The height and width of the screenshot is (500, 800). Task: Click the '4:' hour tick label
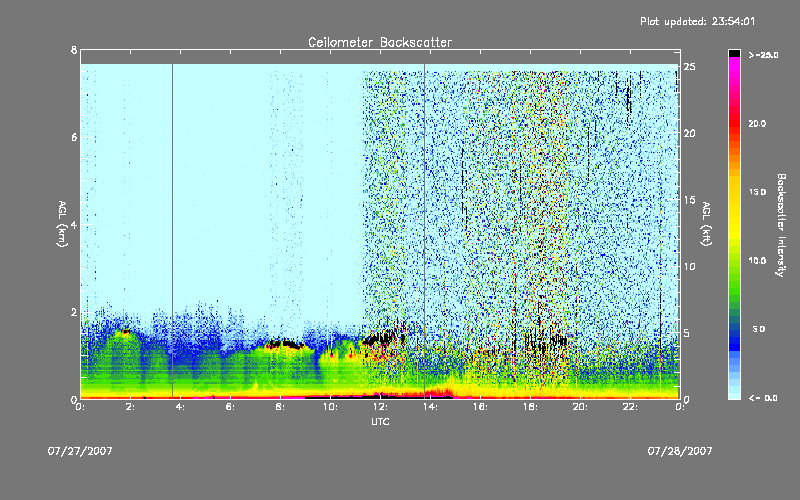click(x=181, y=407)
